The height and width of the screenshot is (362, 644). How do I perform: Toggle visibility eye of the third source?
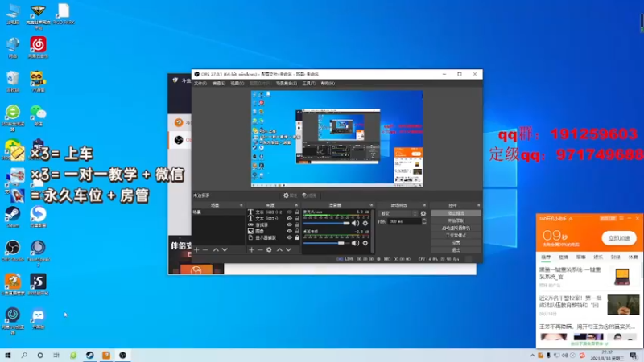coord(290,225)
